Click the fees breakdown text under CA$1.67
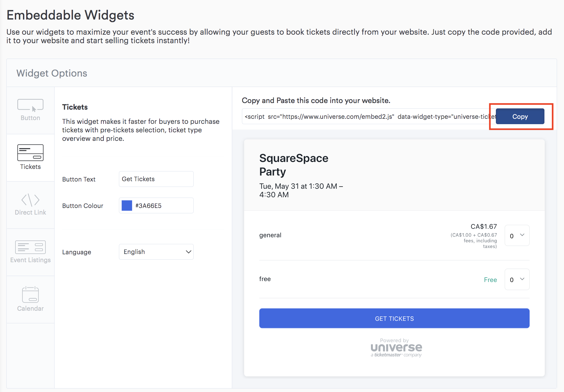This screenshot has height=392, width=564. pos(473,241)
